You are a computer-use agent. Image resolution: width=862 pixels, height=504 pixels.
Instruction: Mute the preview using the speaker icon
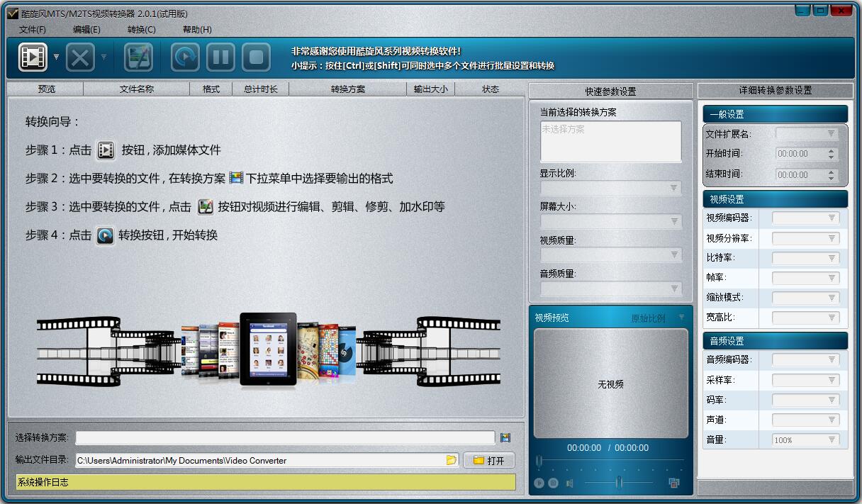pyautogui.click(x=569, y=483)
